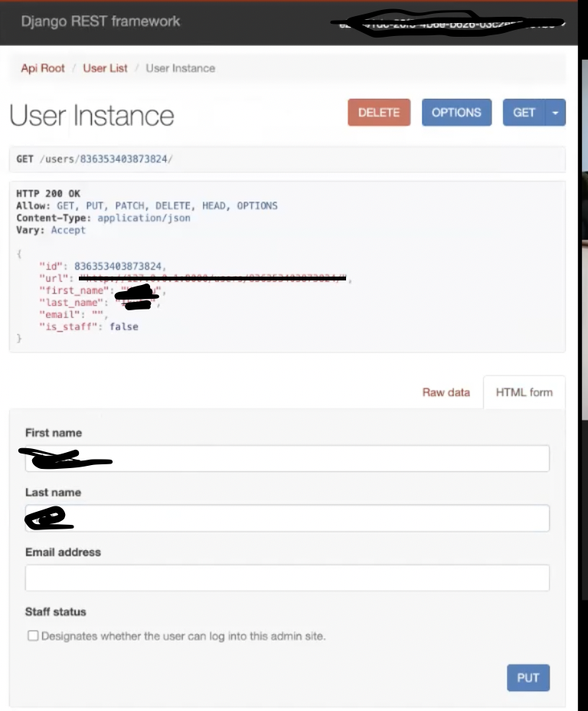Click the red DELETE button
The height and width of the screenshot is (711, 588).
pyautogui.click(x=379, y=113)
